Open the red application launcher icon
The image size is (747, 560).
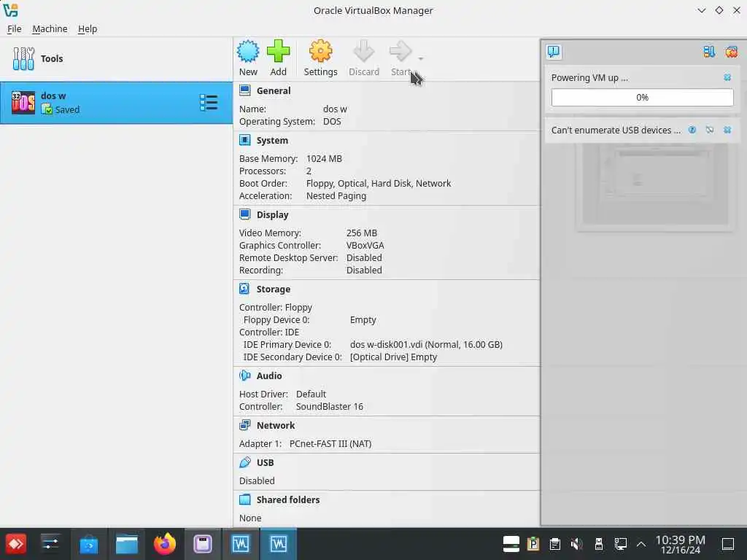[x=16, y=544]
